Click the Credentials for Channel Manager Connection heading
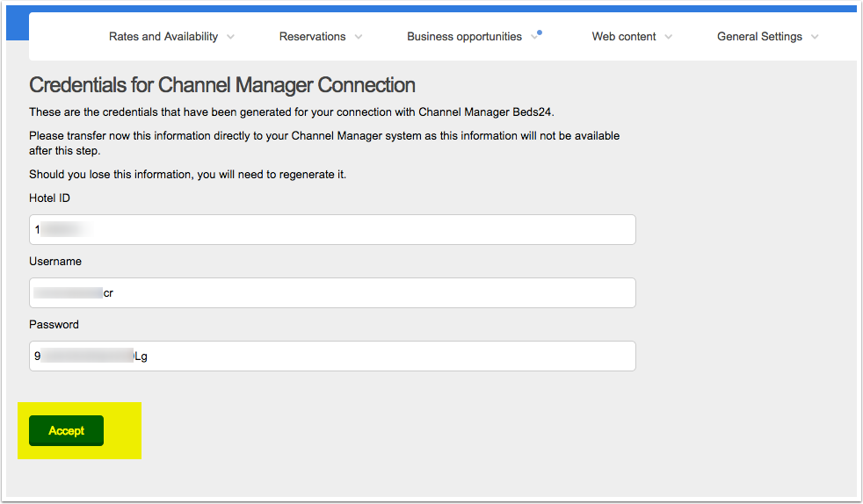The image size is (863, 504). (x=221, y=85)
